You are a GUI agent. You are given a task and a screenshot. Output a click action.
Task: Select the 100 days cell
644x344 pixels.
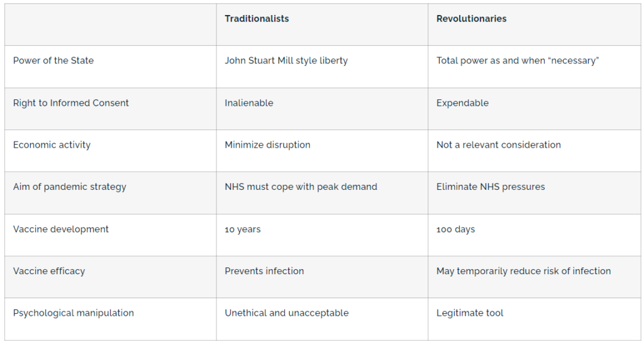(456, 230)
